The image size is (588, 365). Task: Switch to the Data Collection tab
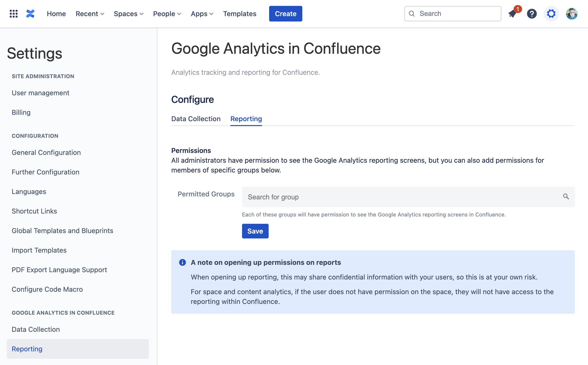tap(196, 119)
